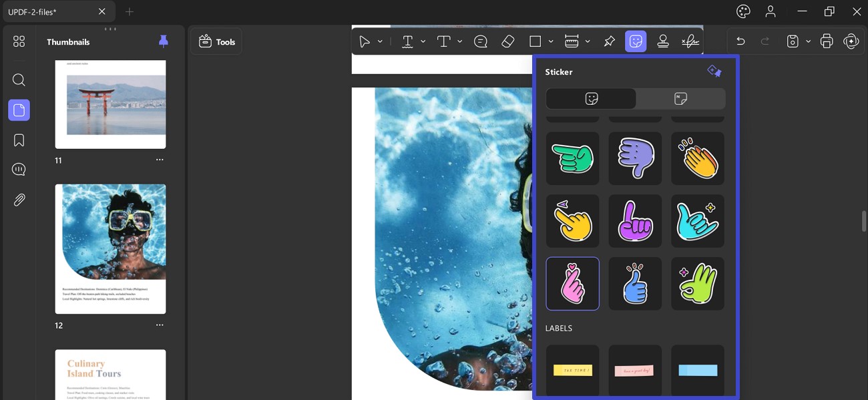Open more options for page 11
This screenshot has height=400, width=868.
[x=160, y=160]
